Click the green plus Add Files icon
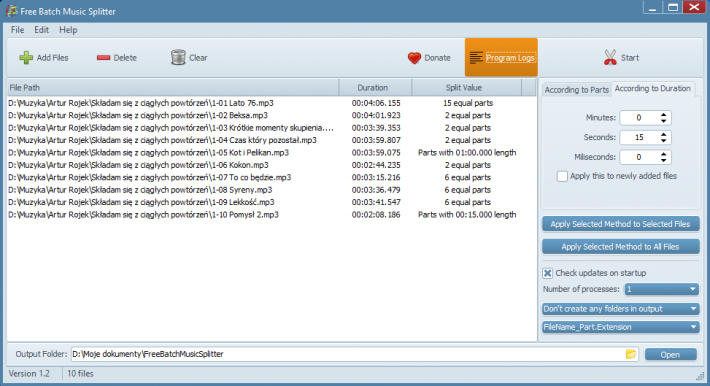Viewport: 710px width, 386px height. coord(26,58)
